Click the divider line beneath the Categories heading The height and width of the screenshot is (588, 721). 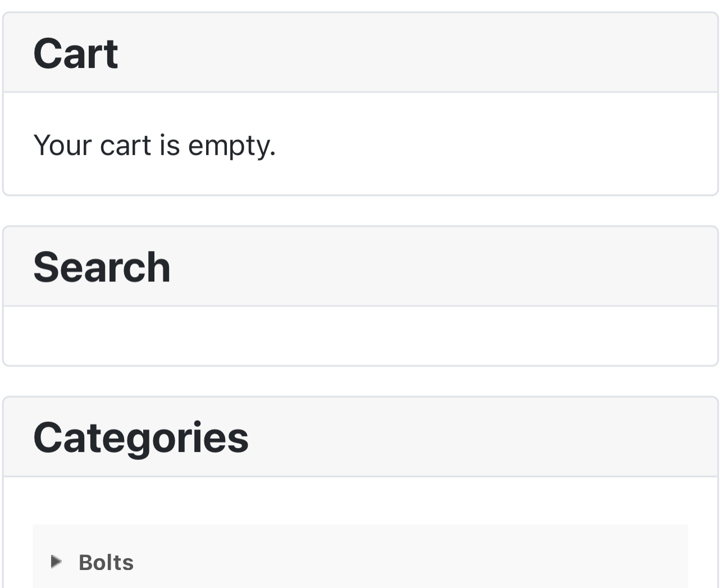pos(360,477)
